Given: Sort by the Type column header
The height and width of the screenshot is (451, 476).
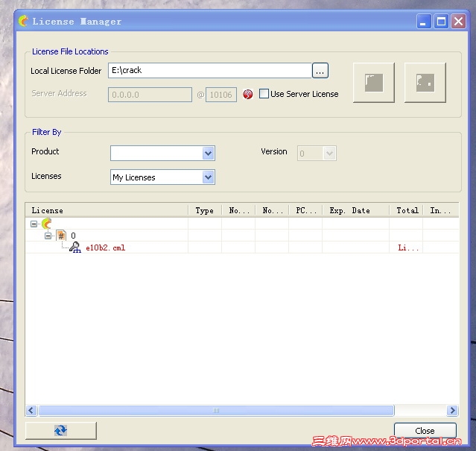Looking at the screenshot, I should (x=205, y=210).
